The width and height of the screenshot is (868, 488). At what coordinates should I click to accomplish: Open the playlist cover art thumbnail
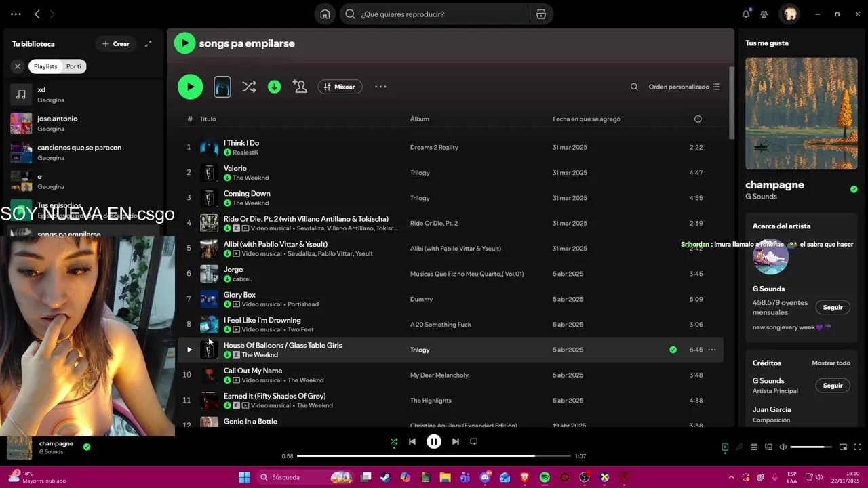coord(222,87)
